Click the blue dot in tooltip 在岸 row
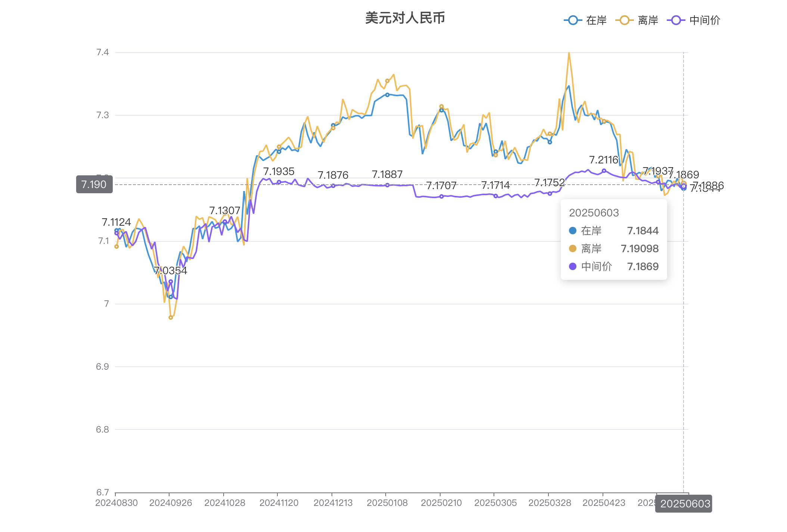This screenshot has height=532, width=787. [x=572, y=231]
